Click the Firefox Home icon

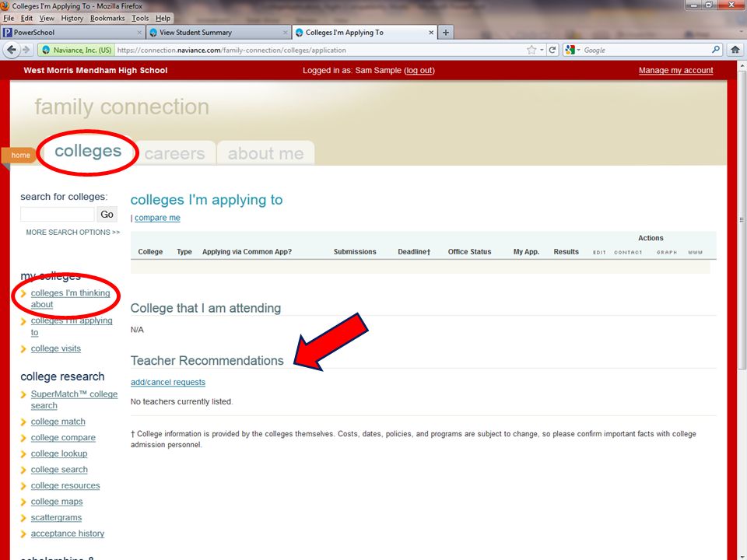click(x=735, y=50)
